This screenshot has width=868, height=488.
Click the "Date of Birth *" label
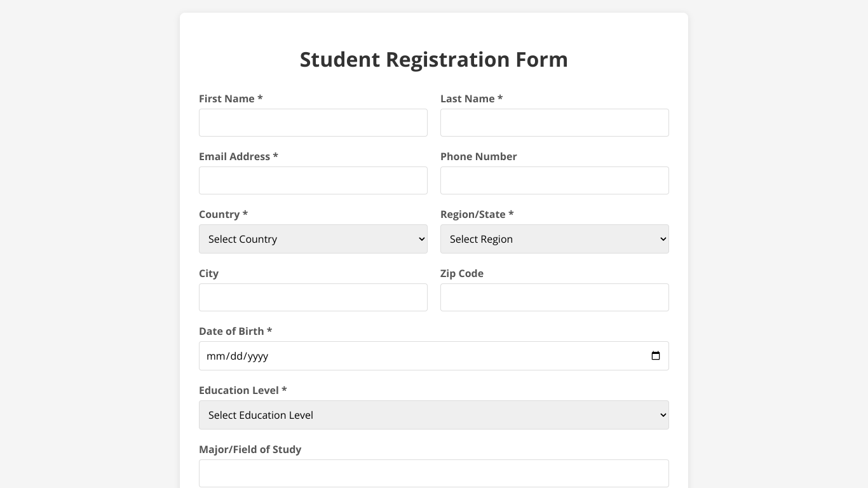(235, 331)
